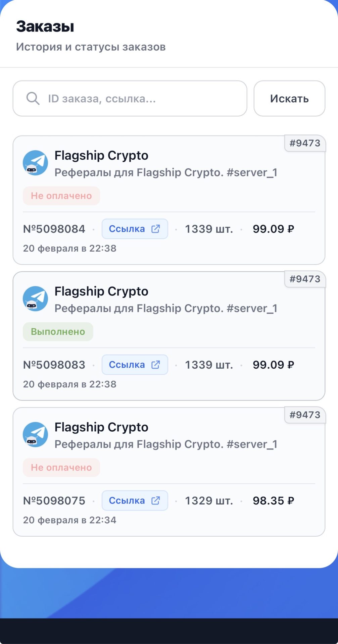Click the search magnifier icon
The height and width of the screenshot is (644, 338).
[x=33, y=99]
